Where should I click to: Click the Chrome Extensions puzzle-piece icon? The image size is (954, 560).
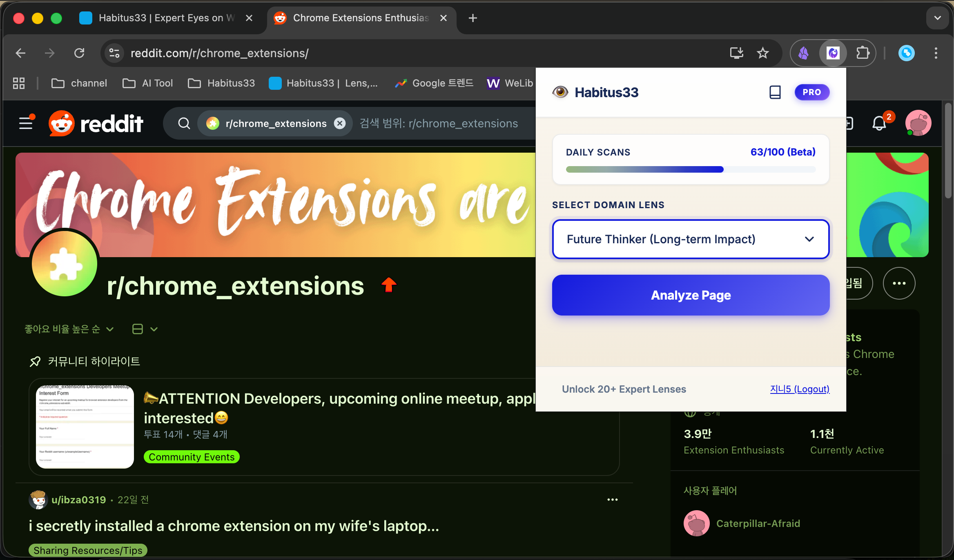[863, 53]
